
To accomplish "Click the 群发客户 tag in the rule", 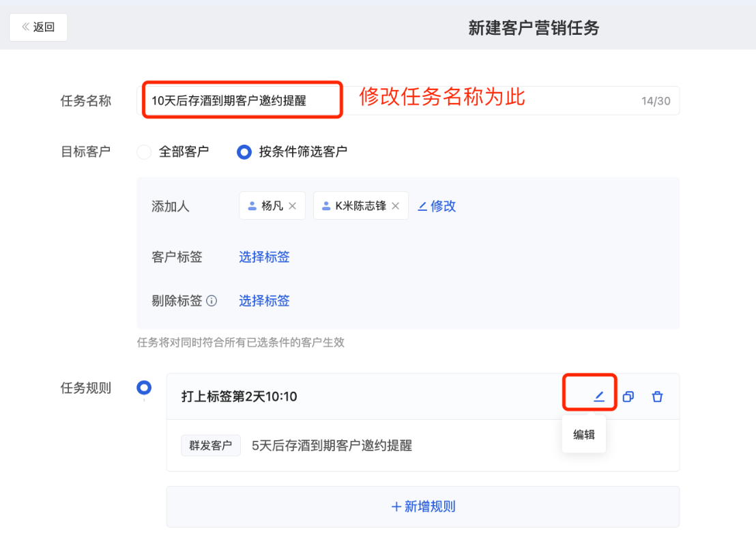I will [210, 446].
